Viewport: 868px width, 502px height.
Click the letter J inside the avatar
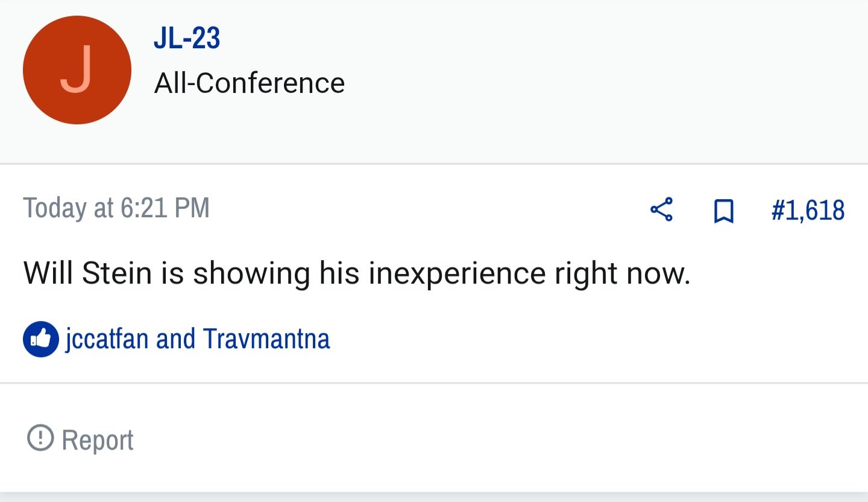77,70
